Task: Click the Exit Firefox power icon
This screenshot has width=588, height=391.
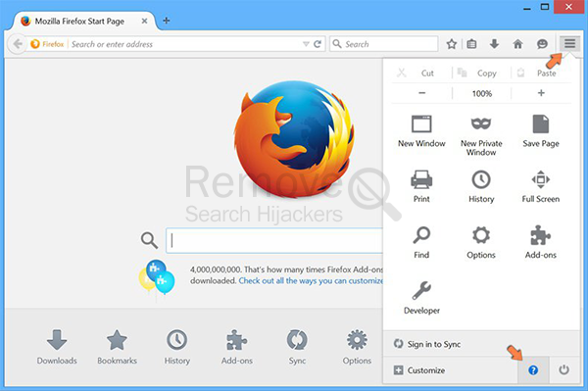Action: (564, 370)
